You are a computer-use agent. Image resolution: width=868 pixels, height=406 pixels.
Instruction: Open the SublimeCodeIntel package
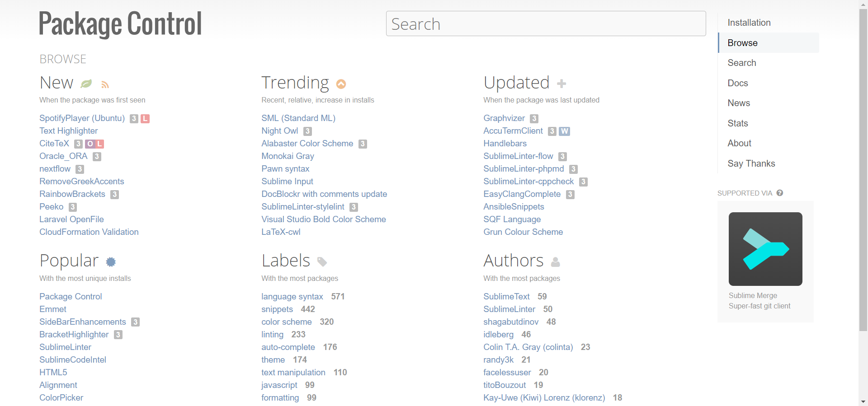73,360
